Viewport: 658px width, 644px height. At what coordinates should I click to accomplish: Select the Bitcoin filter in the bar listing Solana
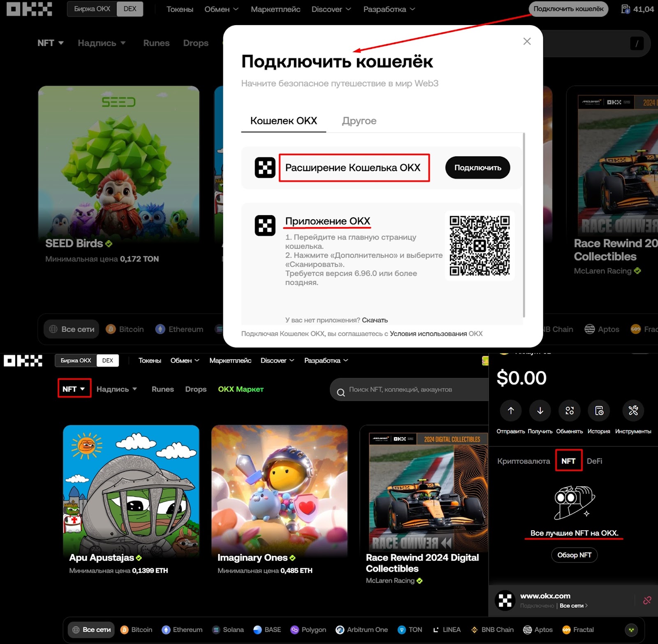(136, 630)
